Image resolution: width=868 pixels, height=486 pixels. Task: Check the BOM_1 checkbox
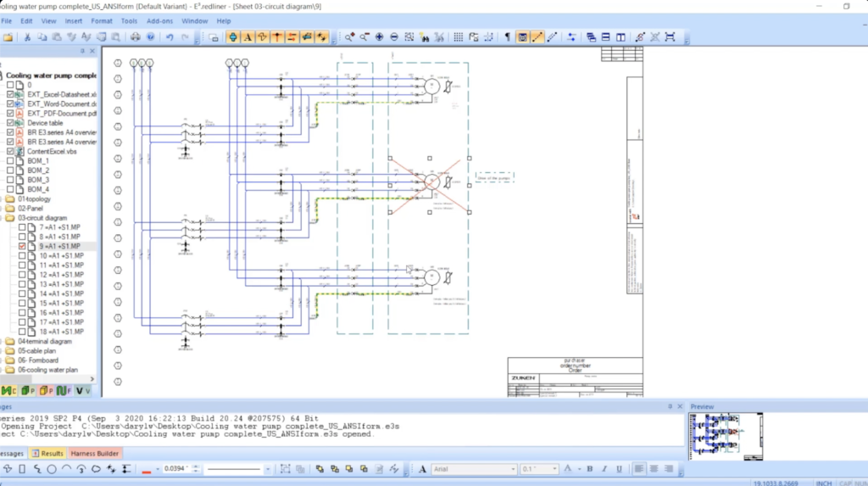11,160
